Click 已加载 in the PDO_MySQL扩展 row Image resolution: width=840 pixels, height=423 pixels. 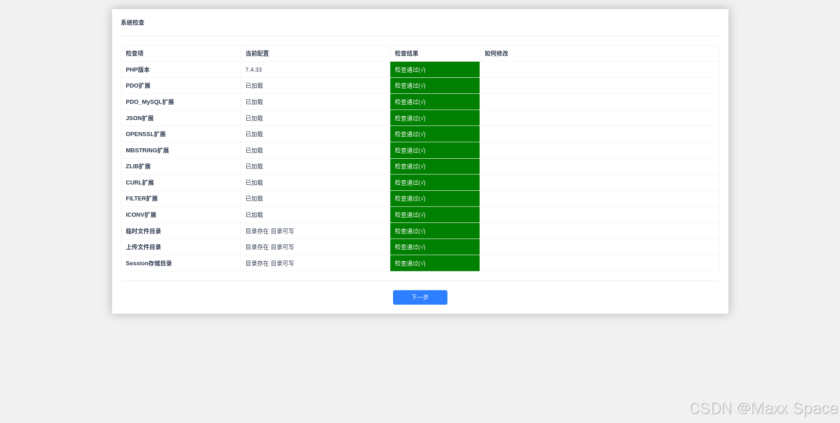pos(254,102)
